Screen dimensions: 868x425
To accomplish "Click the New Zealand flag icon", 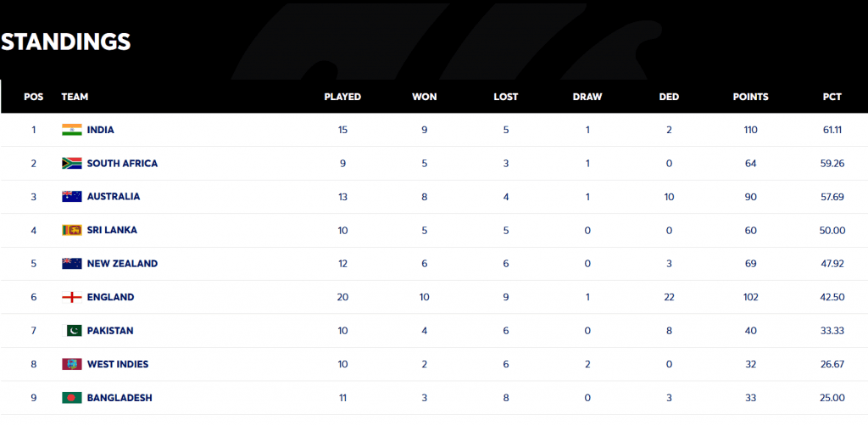I will point(71,264).
